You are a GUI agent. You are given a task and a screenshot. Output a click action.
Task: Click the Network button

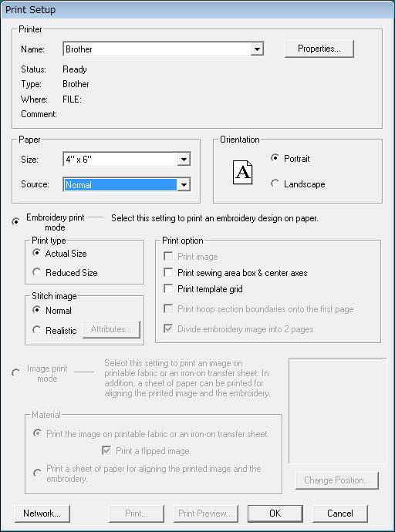[x=42, y=513]
